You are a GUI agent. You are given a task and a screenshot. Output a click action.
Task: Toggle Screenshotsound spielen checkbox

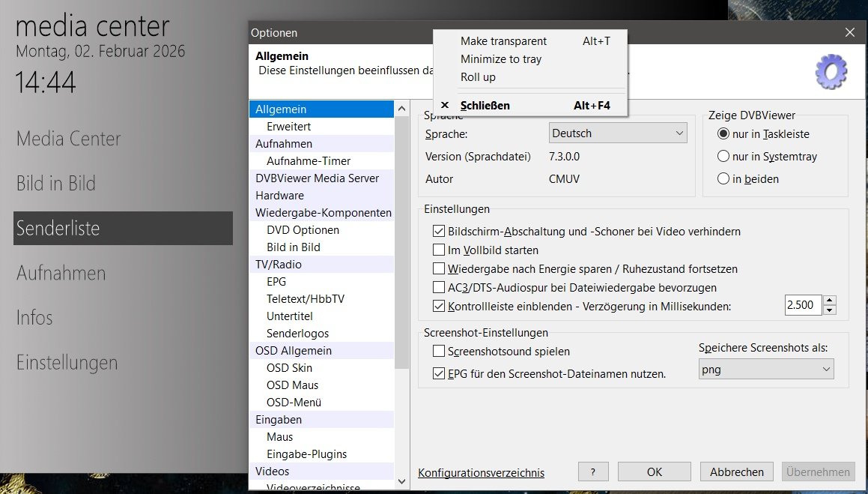point(439,351)
